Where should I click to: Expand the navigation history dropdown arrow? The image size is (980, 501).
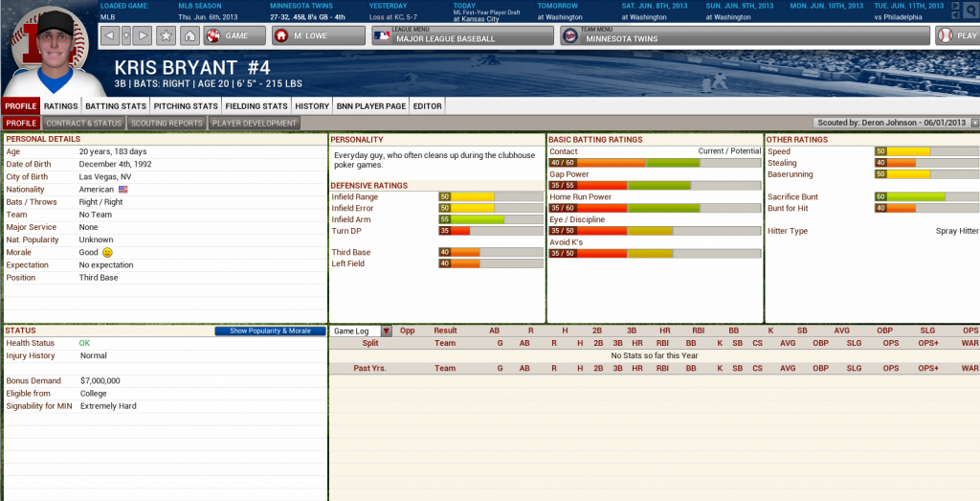(125, 35)
